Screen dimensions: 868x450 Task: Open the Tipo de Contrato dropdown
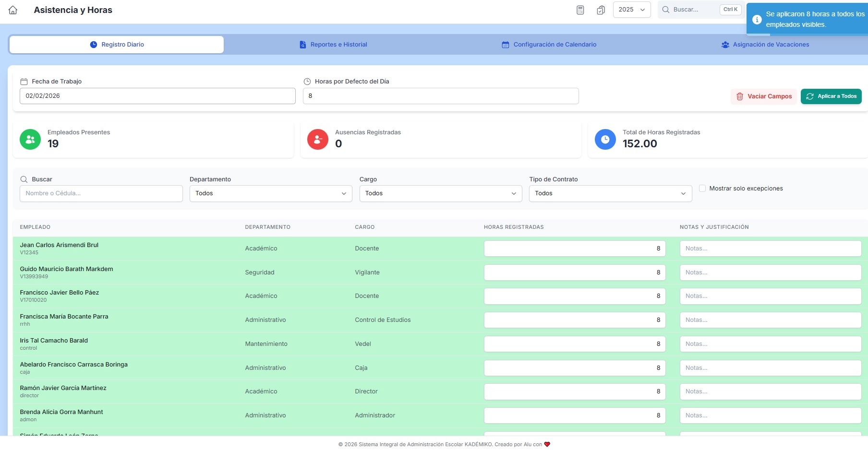click(610, 193)
